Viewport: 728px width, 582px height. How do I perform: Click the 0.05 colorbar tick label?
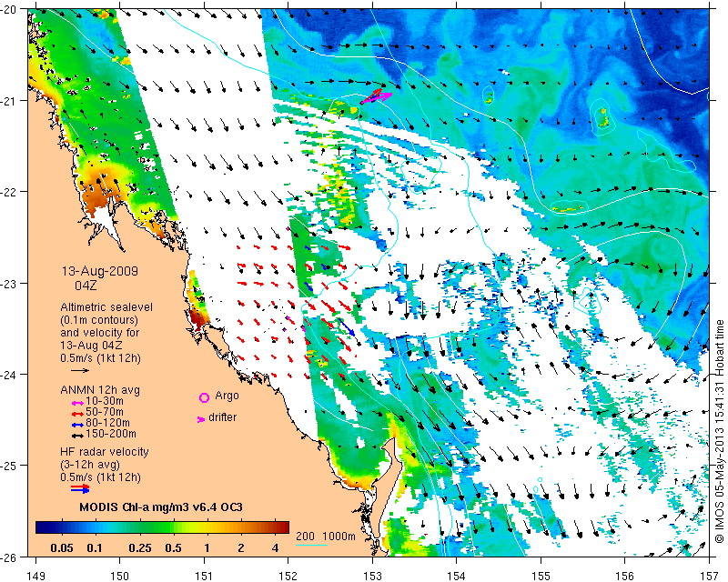[x=62, y=548]
